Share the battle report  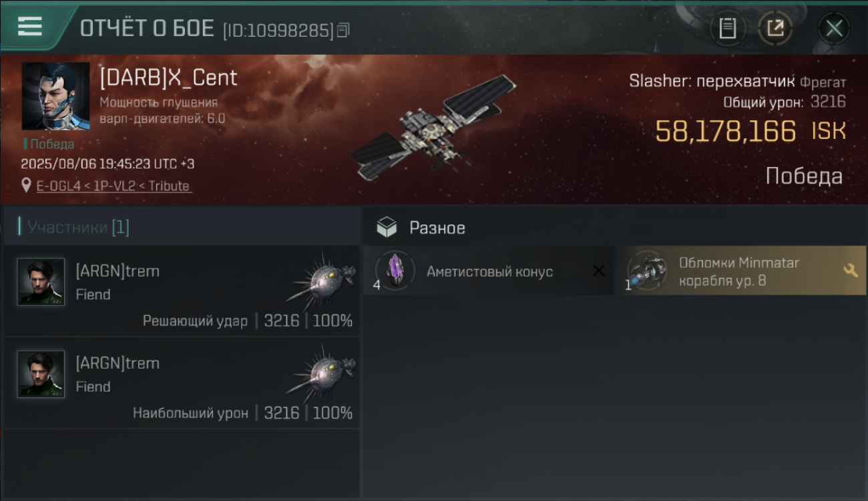775,28
